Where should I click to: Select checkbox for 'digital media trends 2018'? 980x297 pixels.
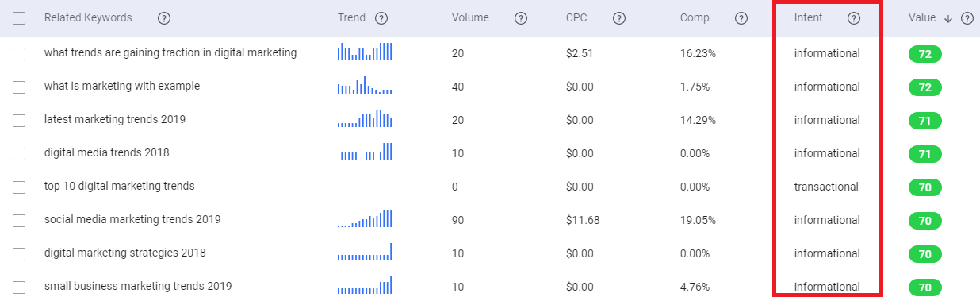click(19, 154)
